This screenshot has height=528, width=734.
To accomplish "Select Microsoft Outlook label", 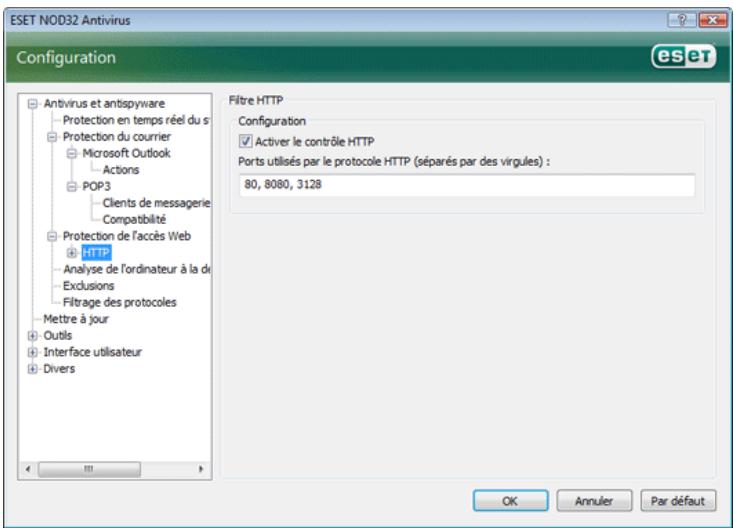I will coord(126,153).
